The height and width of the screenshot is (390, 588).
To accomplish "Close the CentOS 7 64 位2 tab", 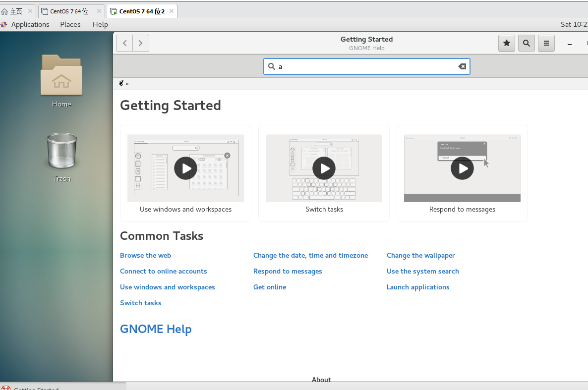I will [172, 11].
